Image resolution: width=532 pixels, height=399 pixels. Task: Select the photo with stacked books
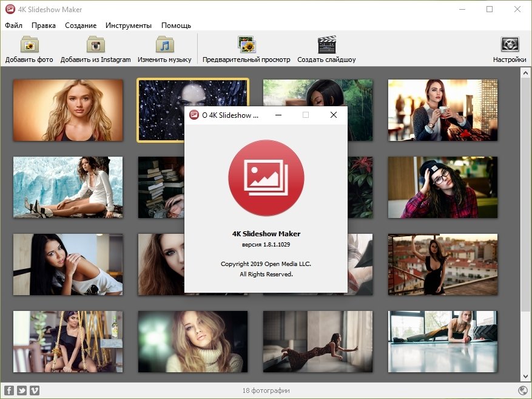point(161,187)
